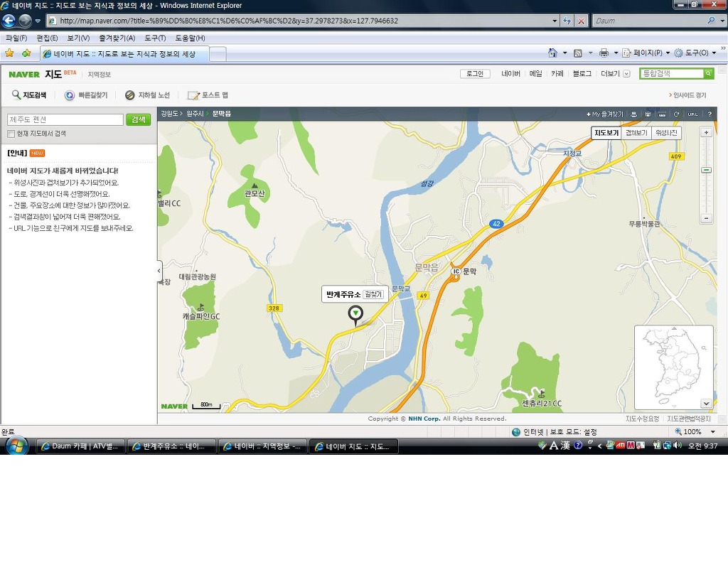Switch to 겹쳐보기 overlay view
This screenshot has height=582, width=728.
click(636, 133)
